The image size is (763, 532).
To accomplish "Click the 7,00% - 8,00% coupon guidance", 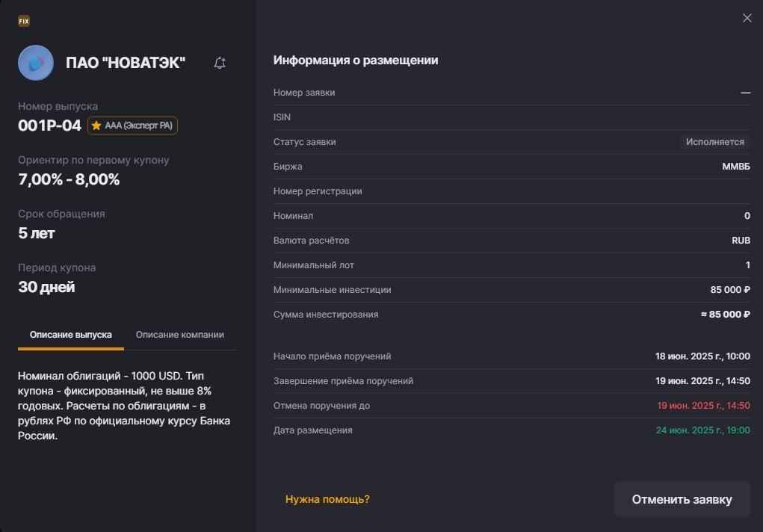I will pyautogui.click(x=69, y=179).
